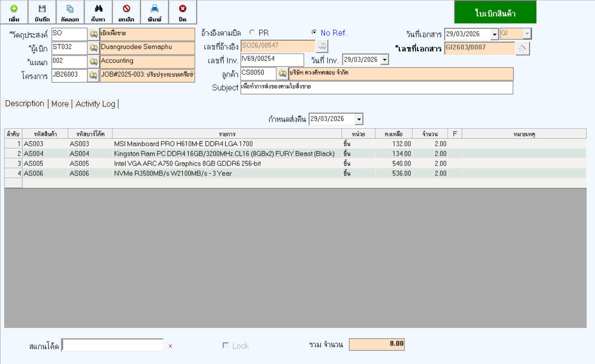This screenshot has height=364, width=595.
Task: Cancel the document with the ยกเลิก icon
Action: pos(126,12)
